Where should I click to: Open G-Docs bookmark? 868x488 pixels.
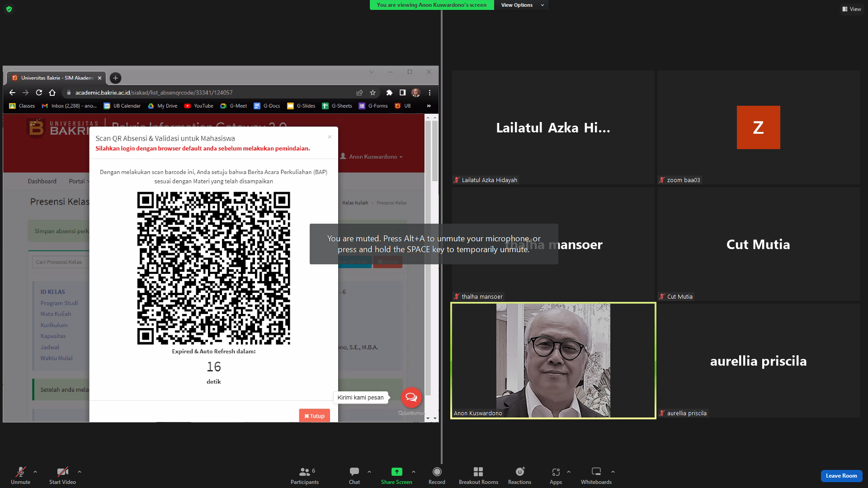[x=267, y=106]
